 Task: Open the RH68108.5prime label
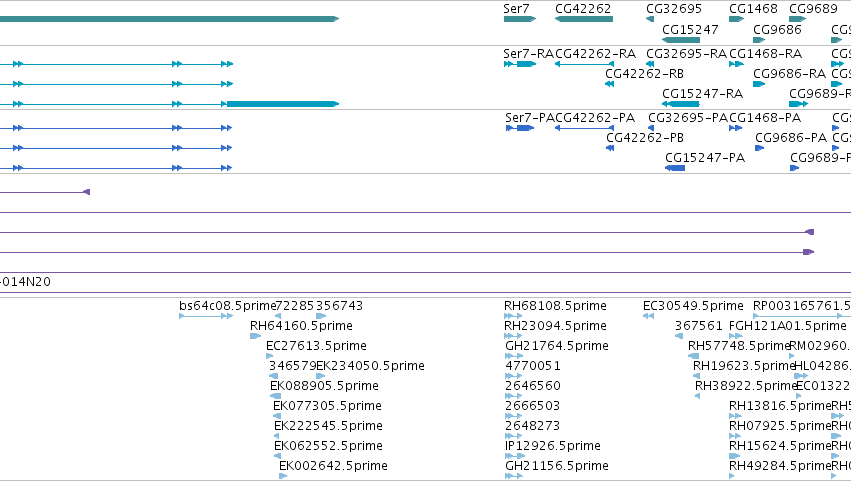point(555,306)
